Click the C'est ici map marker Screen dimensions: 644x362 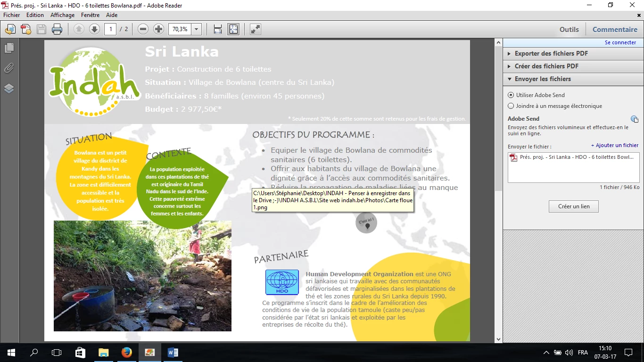click(366, 222)
